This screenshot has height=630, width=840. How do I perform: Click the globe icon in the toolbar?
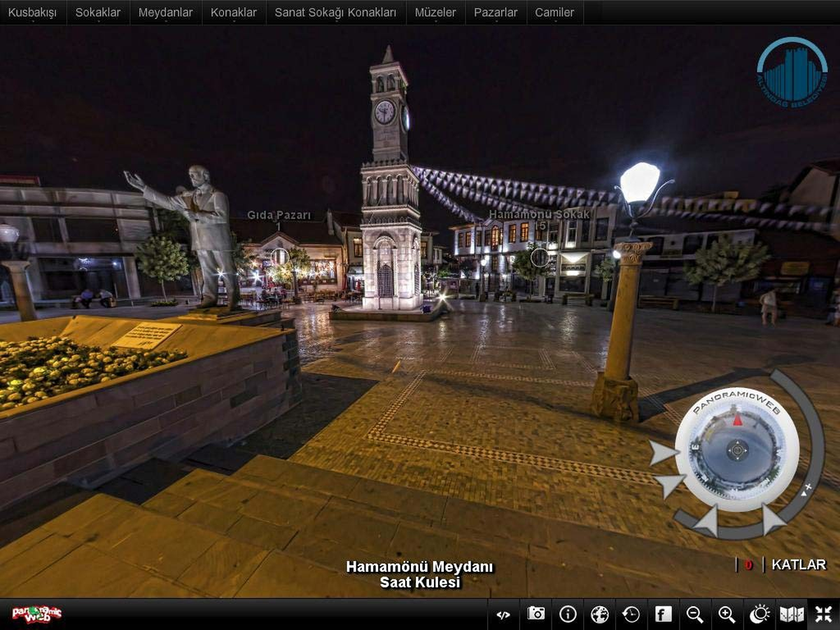[600, 615]
